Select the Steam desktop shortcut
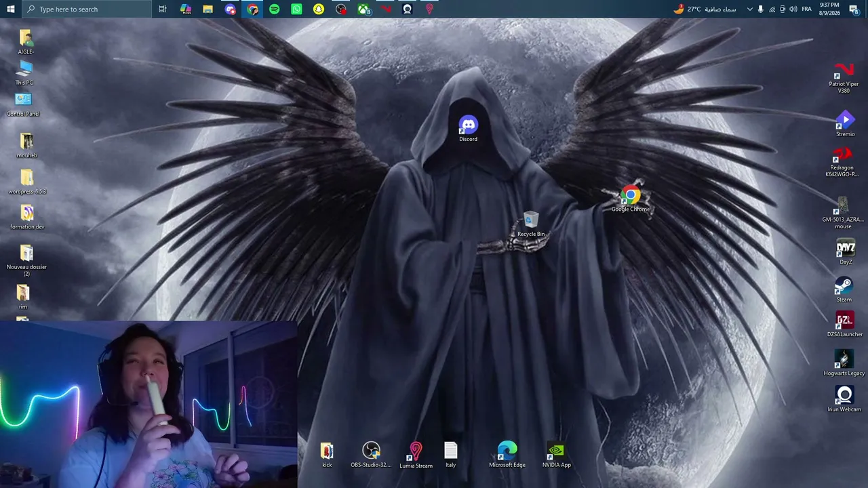 click(844, 289)
